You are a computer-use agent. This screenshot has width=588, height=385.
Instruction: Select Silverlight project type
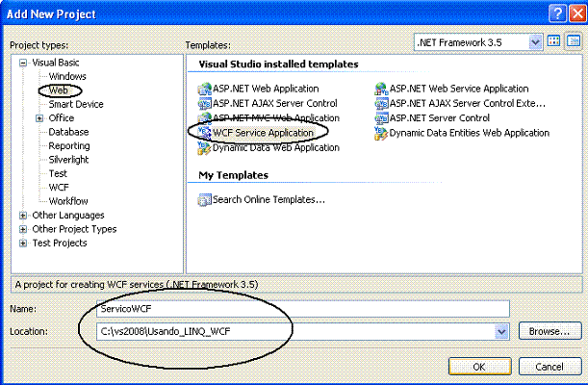click(68, 160)
